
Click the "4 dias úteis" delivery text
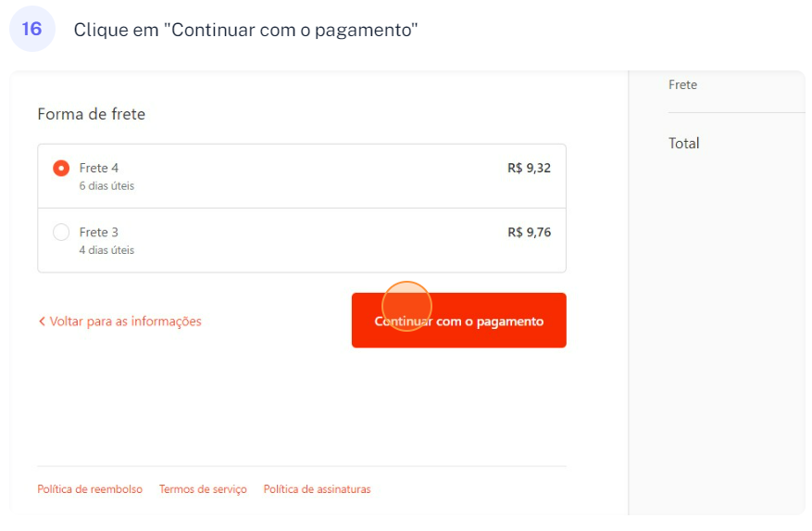pyautogui.click(x=106, y=250)
